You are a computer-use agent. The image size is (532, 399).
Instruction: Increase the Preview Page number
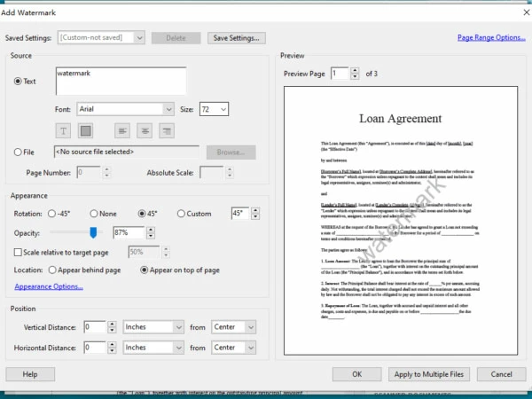355,71
